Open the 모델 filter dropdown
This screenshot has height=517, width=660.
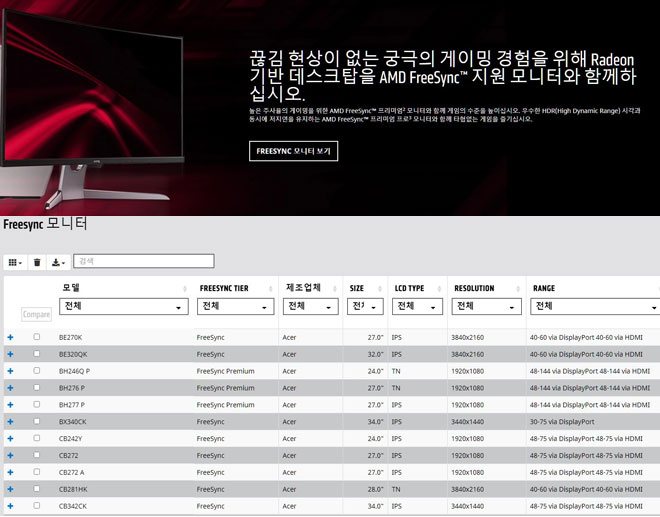tap(124, 306)
